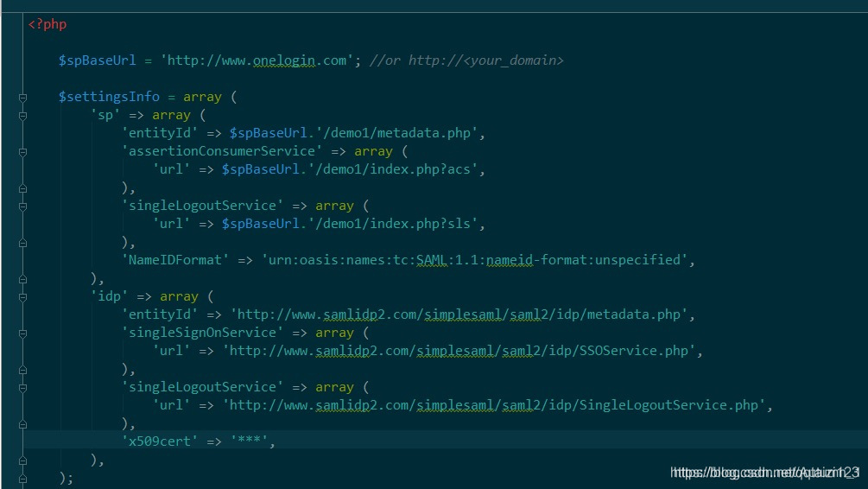Click the 'assertionConsumerService' key
This screenshot has height=489, width=868.
[x=222, y=151]
